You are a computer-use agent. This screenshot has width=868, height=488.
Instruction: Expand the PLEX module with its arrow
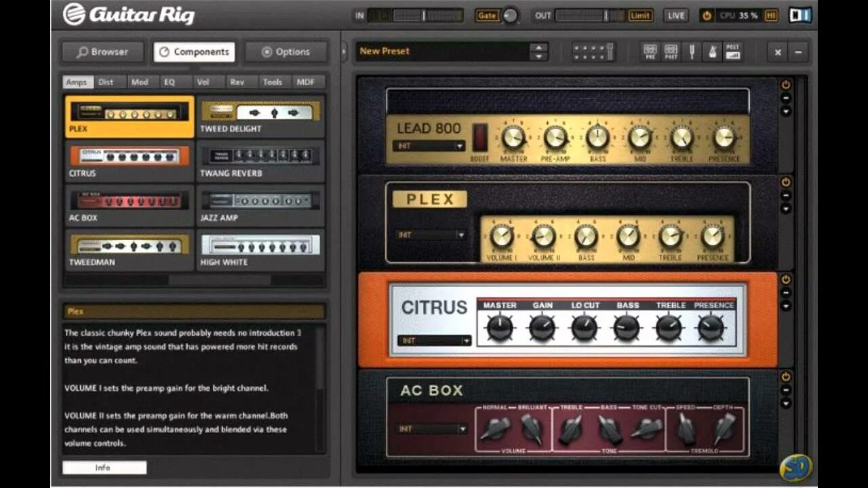point(786,209)
